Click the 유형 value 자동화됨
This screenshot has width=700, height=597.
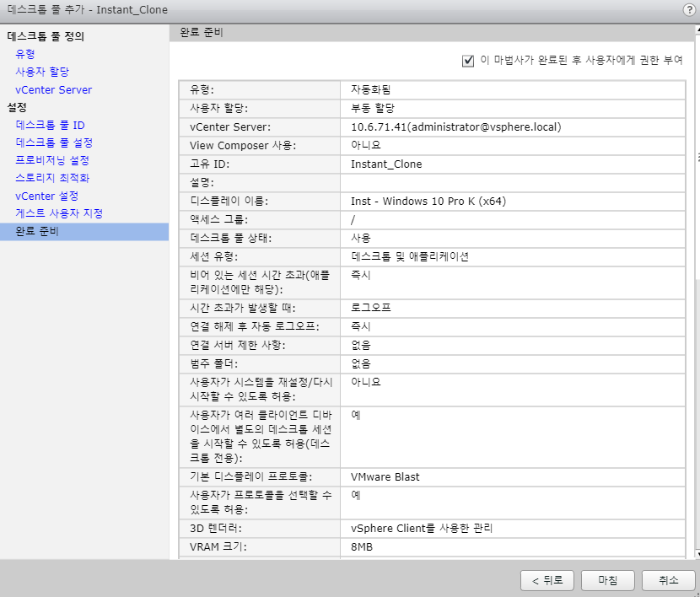coord(370,89)
